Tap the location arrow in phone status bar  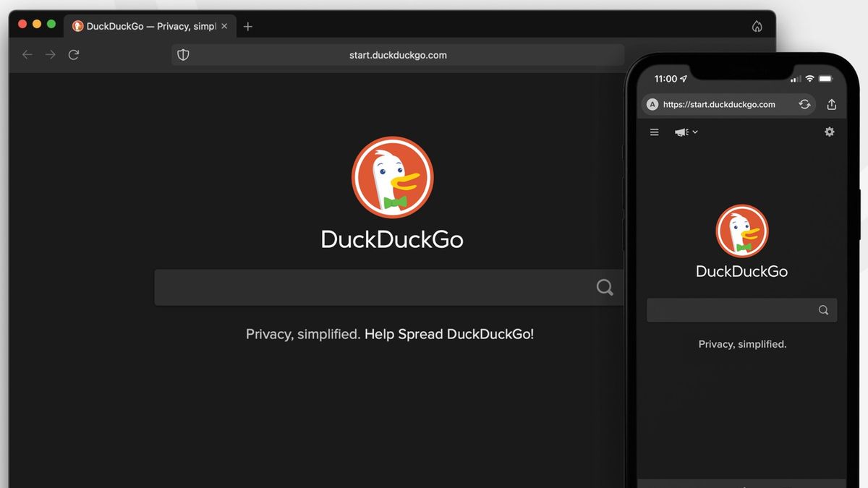tap(684, 78)
